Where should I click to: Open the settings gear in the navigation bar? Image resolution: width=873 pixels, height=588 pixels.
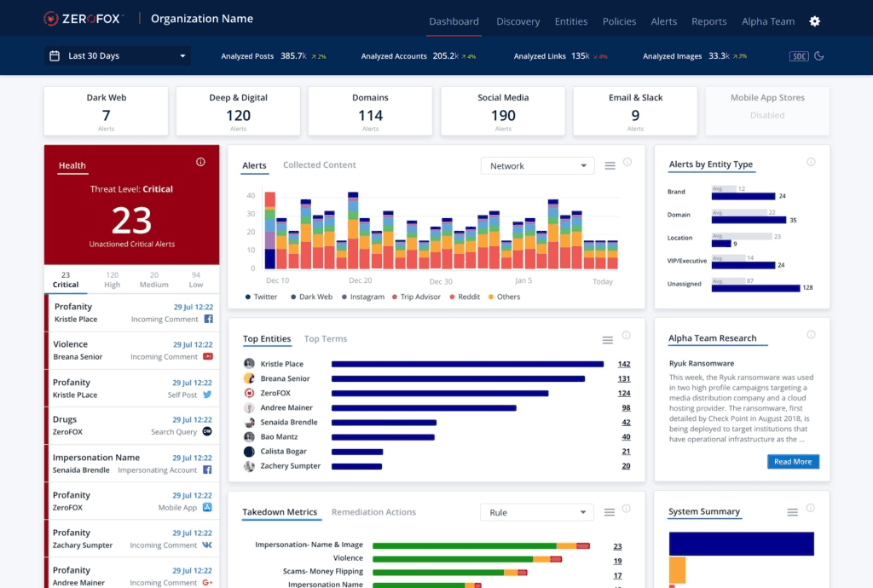coord(814,20)
